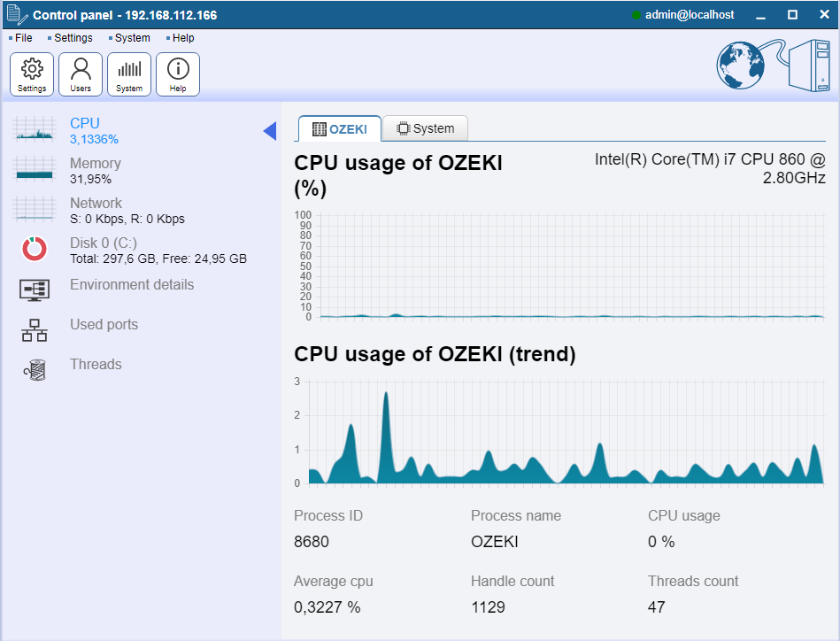This screenshot has width=840, height=641.
Task: Switch to the OZEKI tab
Action: coord(340,128)
